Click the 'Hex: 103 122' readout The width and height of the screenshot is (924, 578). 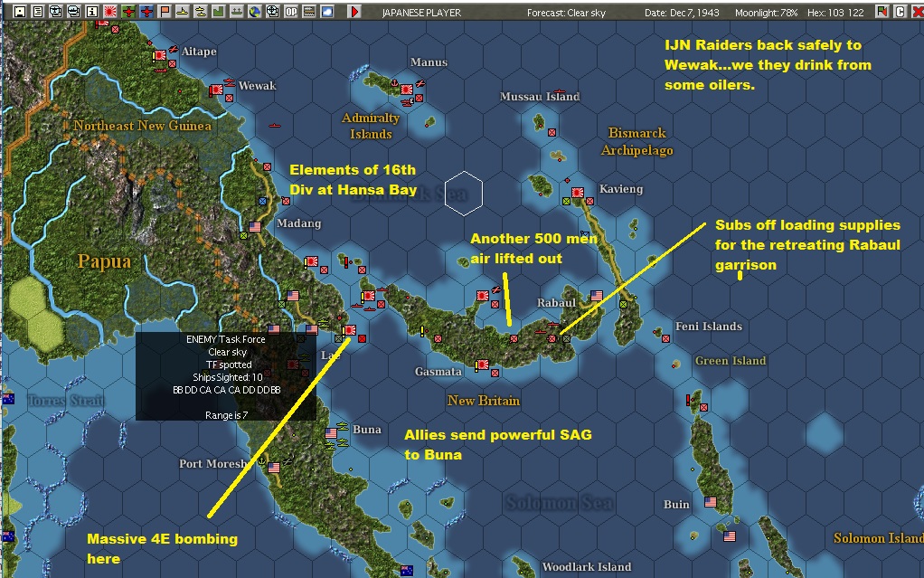[835, 13]
